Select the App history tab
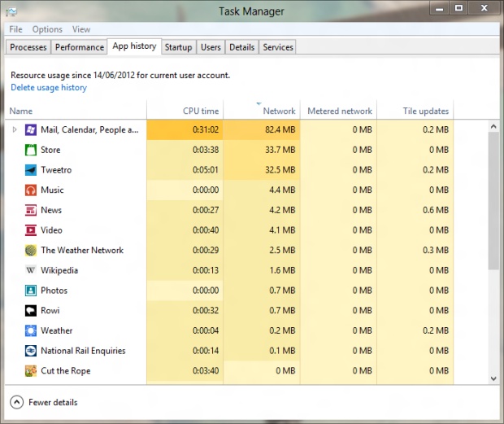This screenshot has height=424, width=504. click(134, 46)
